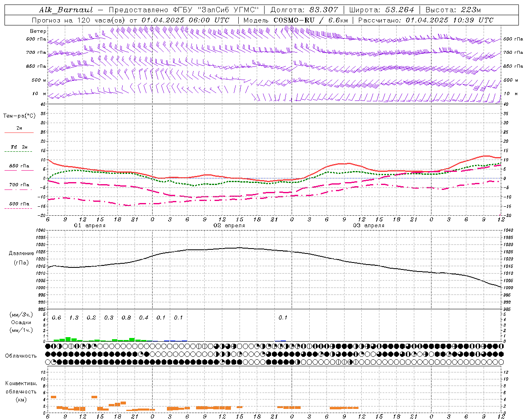Select the Широта: 53.264 latitude value
Screen dimensions: 525x420
point(381,10)
